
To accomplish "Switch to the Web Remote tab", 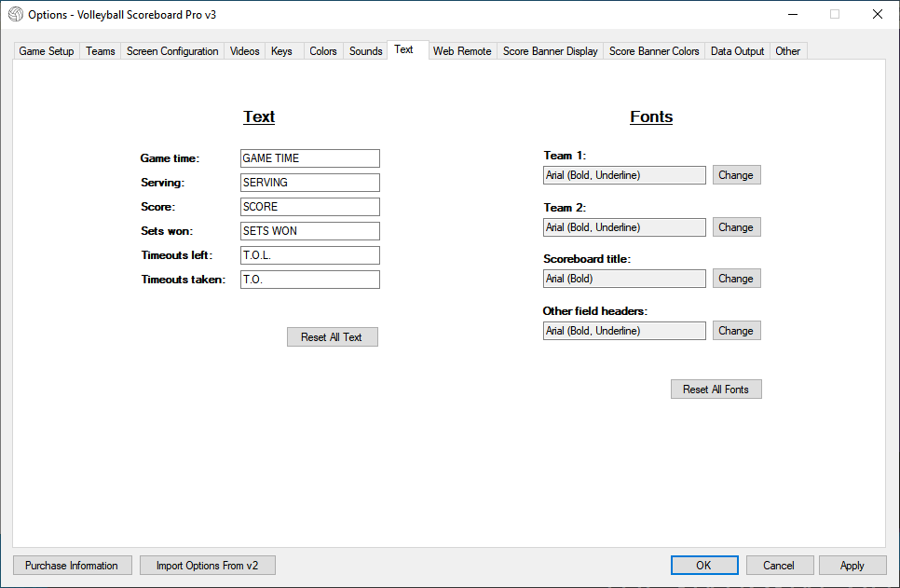I will (x=462, y=51).
